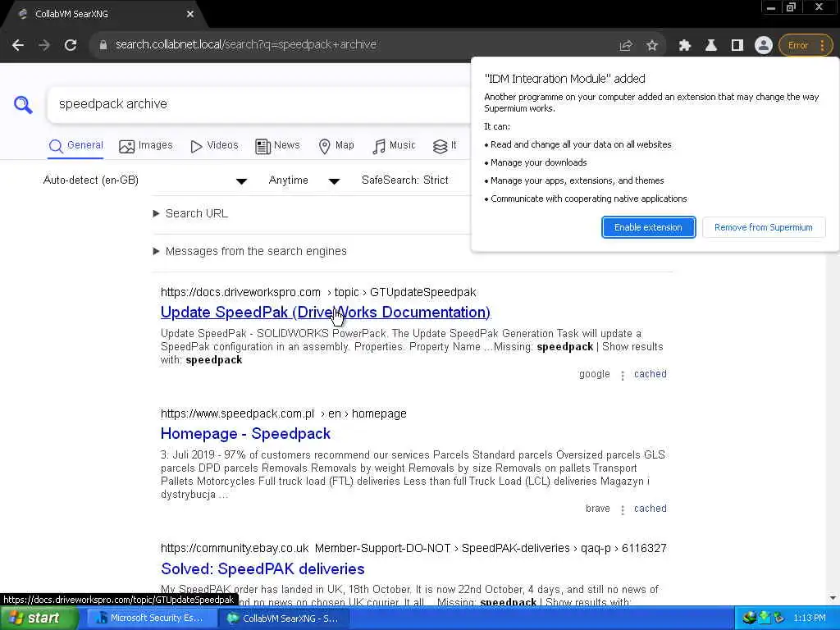This screenshot has height=630, width=840.
Task: Click the middle system tray icon
Action: [764, 619]
